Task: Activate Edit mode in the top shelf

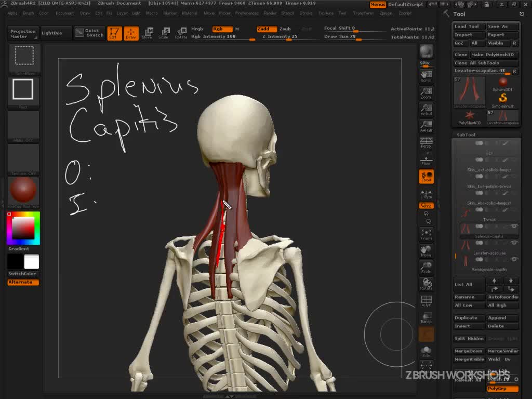Action: (x=114, y=33)
